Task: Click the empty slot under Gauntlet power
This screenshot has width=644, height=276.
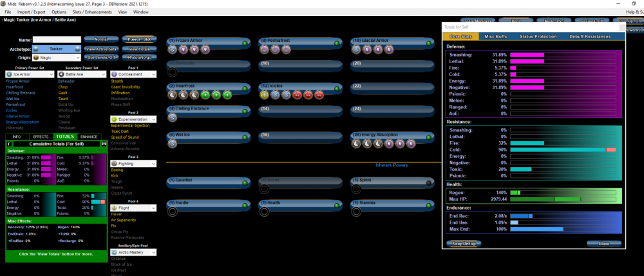Action: 173,188
